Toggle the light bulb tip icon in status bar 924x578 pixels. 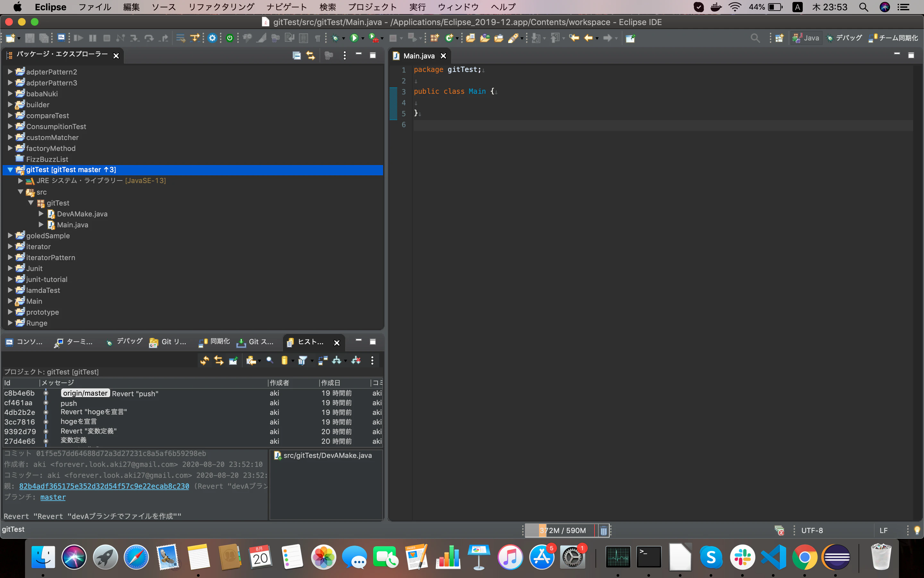point(917,530)
